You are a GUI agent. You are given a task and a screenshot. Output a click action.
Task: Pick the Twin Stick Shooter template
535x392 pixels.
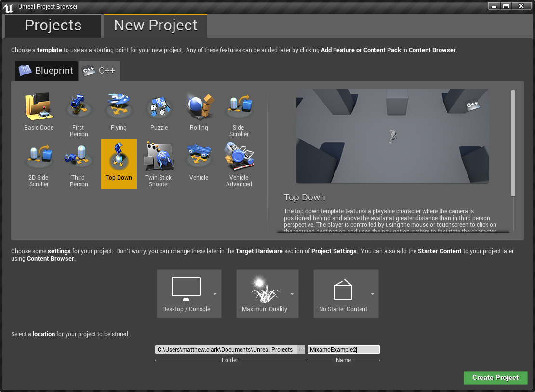click(x=159, y=164)
